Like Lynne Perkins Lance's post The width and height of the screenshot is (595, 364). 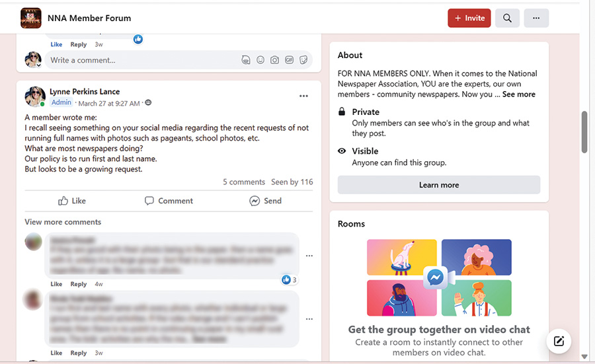click(71, 201)
